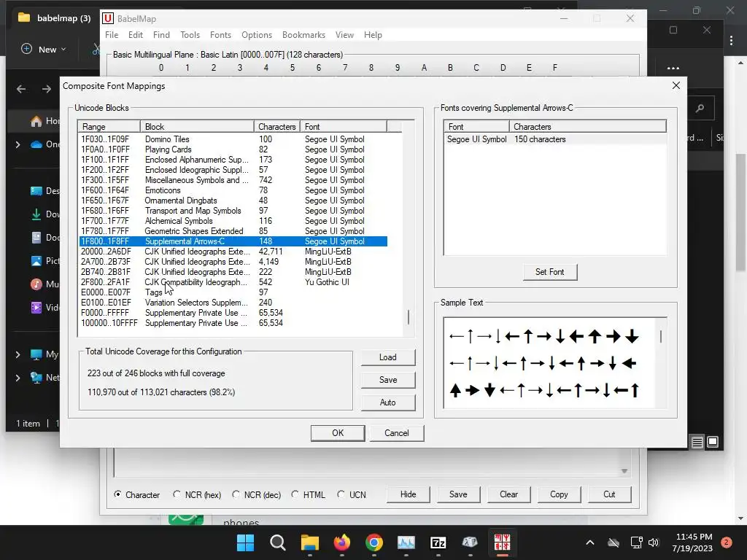Viewport: 747px width, 560px height.
Task: Select the Playing Cards block row
Action: click(233, 149)
